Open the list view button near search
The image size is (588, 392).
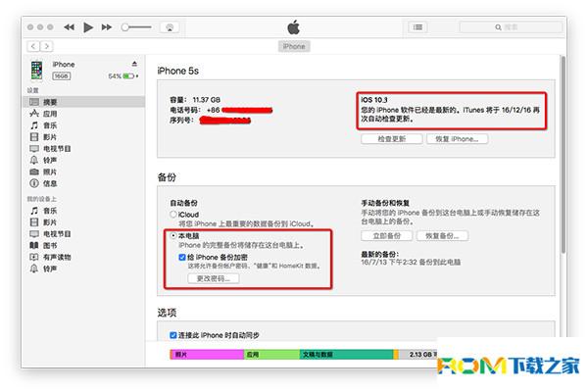pyautogui.click(x=417, y=27)
